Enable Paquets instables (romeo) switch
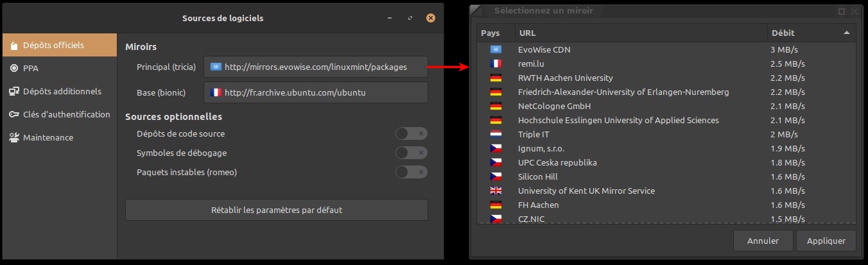Viewport: 868px width, 265px height. tap(411, 172)
